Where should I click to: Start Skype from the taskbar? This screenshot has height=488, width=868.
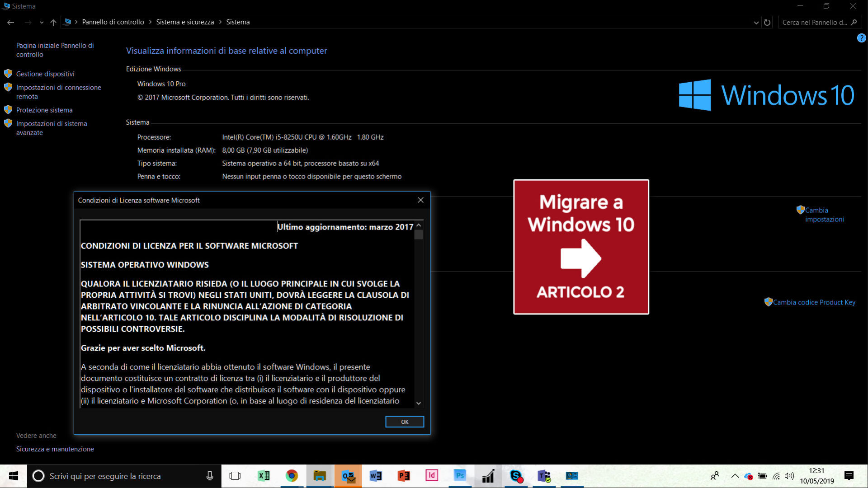click(x=516, y=476)
